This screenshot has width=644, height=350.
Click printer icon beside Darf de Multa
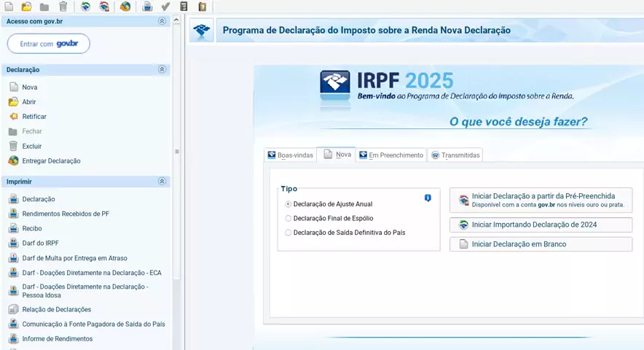14,258
